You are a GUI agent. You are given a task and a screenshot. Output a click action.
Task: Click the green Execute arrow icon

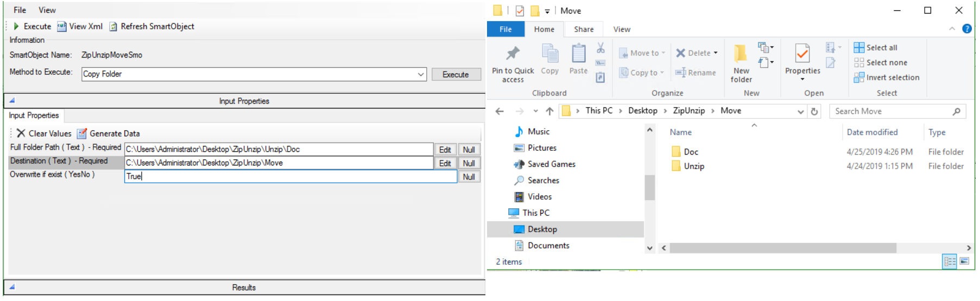click(x=16, y=26)
